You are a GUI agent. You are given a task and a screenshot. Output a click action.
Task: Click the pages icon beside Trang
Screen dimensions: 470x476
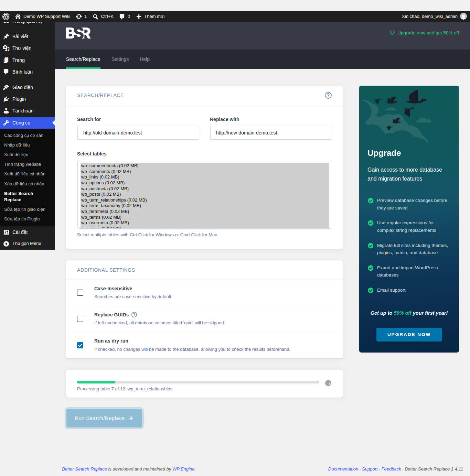(x=6, y=60)
